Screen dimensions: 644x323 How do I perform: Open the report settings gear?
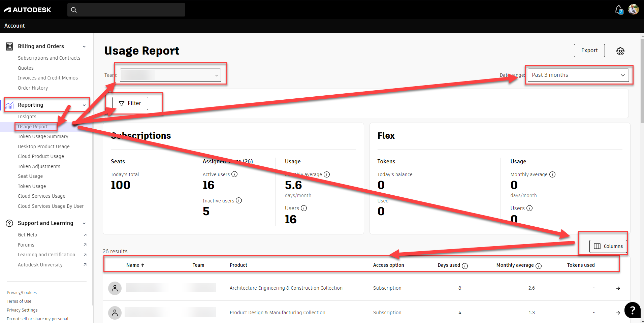620,51
